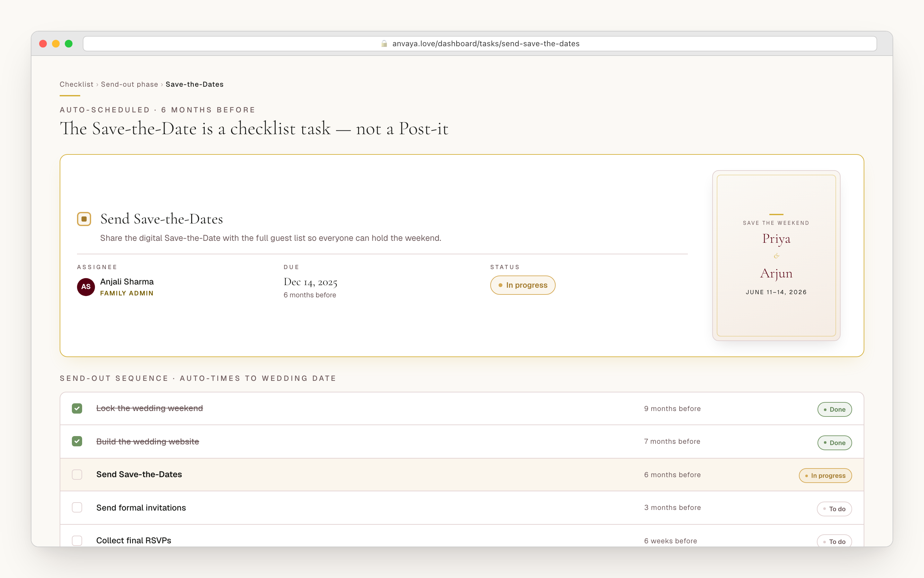Click the '9 months before' timing text

click(x=672, y=409)
